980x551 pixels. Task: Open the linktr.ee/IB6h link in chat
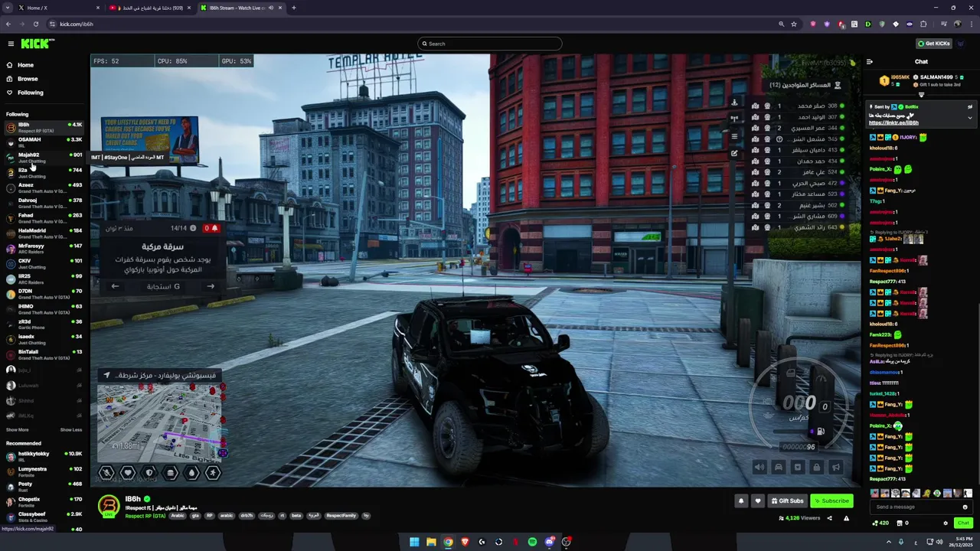click(x=893, y=122)
